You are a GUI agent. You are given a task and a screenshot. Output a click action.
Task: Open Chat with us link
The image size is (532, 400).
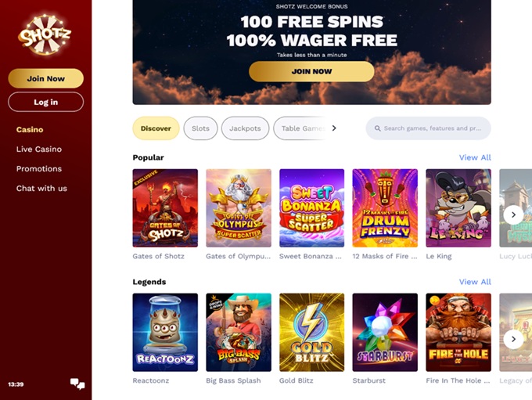pos(41,189)
